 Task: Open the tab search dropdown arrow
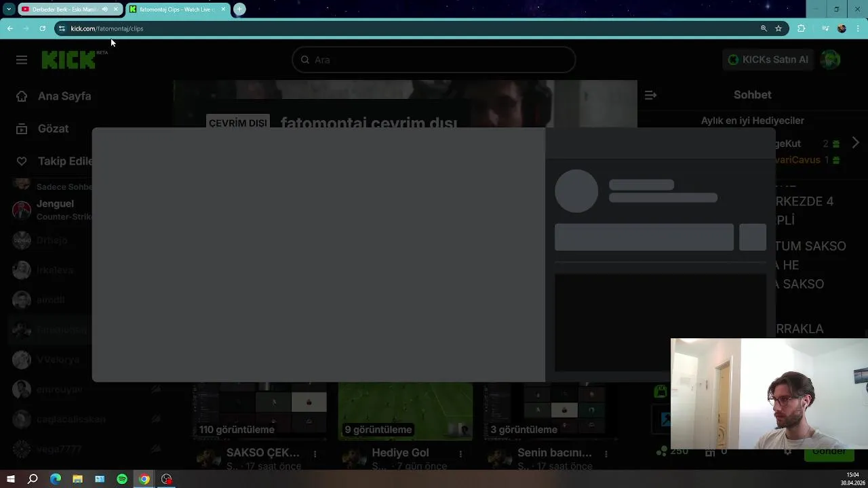pyautogui.click(x=9, y=9)
